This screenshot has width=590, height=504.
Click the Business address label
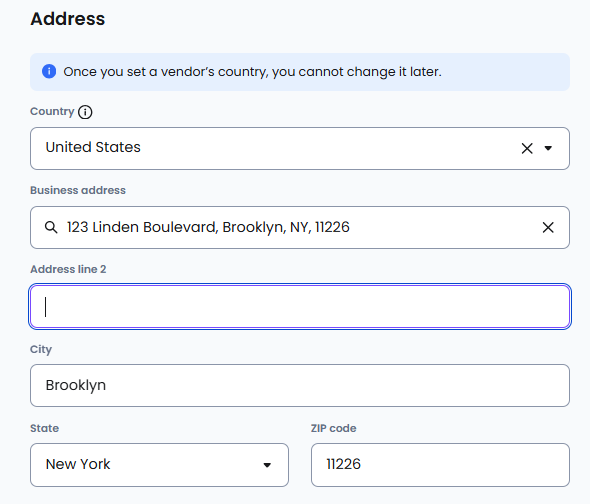[78, 190]
